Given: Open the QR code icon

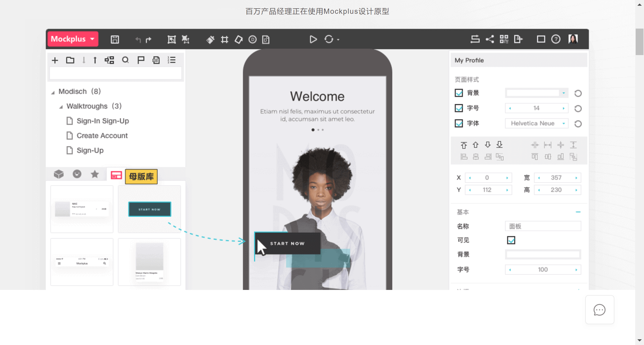Looking at the screenshot, I should 504,39.
